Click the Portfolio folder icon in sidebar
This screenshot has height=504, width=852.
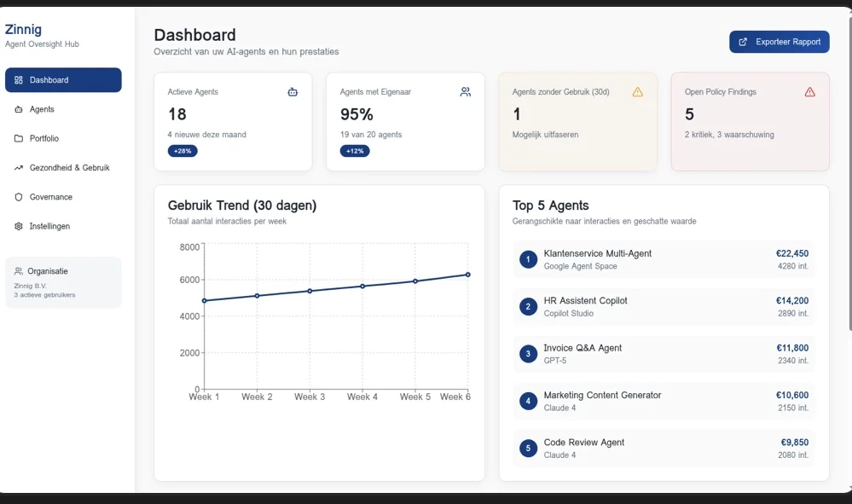[x=19, y=139]
